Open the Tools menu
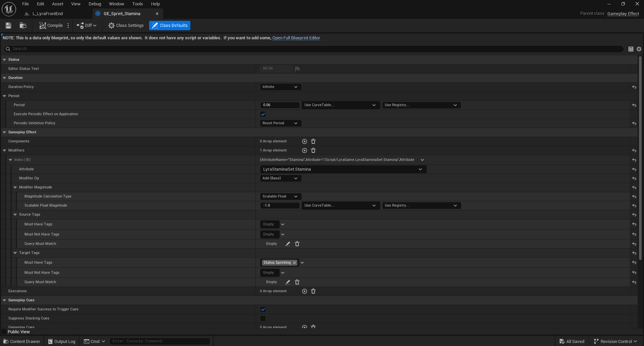644x346 pixels. pos(137,4)
